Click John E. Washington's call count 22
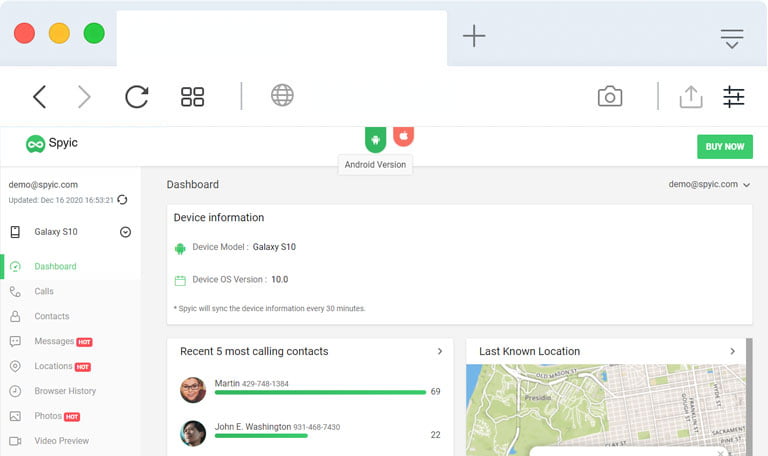768x456 pixels. click(435, 435)
